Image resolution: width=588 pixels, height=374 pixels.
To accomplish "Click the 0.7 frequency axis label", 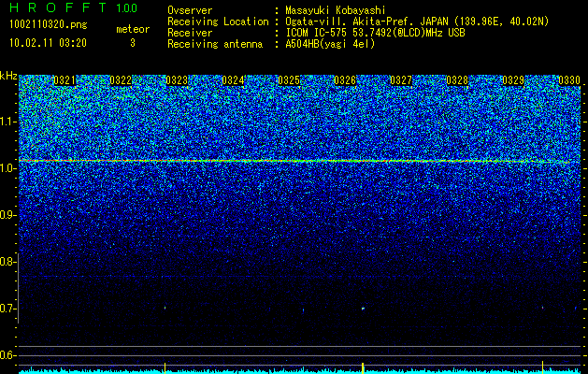I will [7, 309].
